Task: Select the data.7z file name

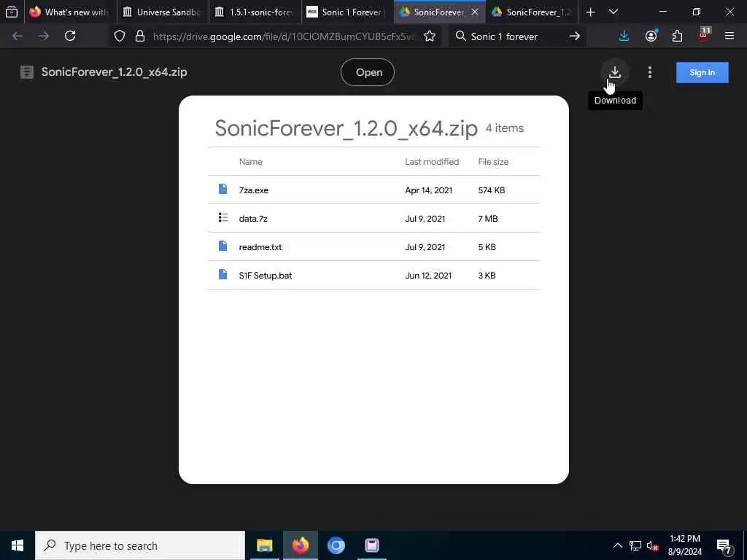Action: tap(253, 219)
